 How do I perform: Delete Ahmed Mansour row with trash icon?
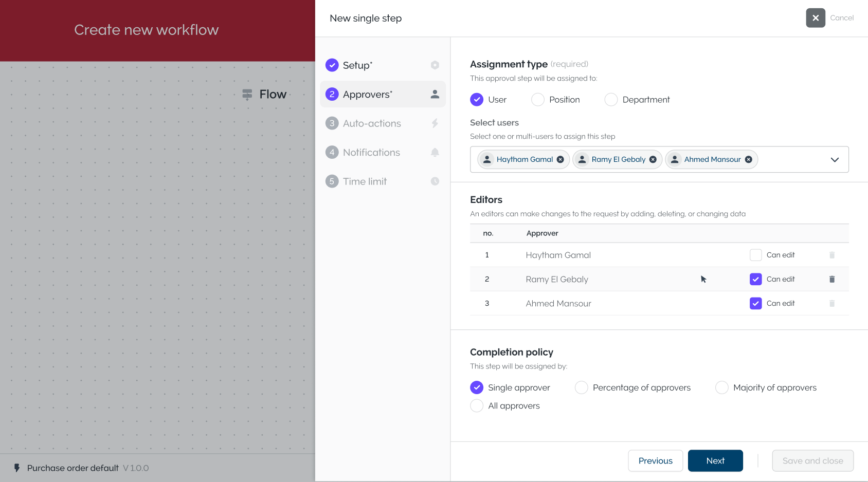[832, 304]
